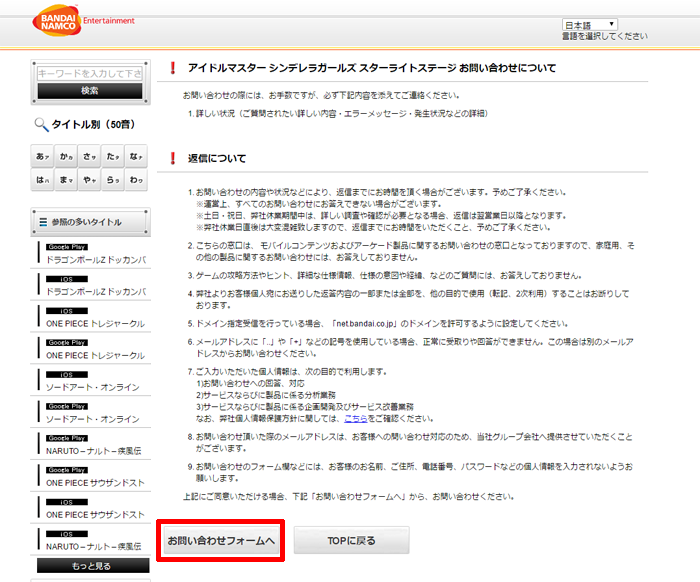Select the ら row title filter
The height and width of the screenshot is (582, 700).
112,180
